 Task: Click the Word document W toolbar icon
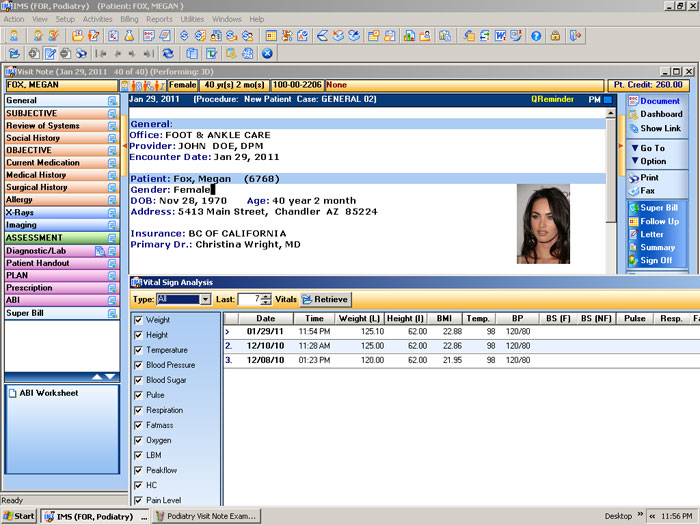(x=500, y=36)
